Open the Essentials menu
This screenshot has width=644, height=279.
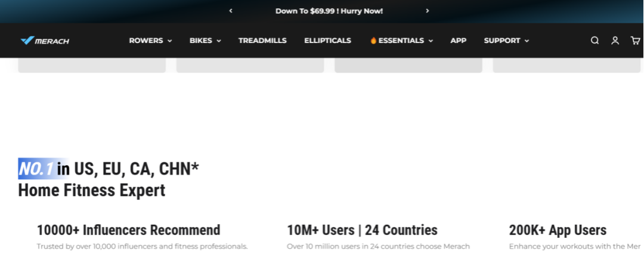401,41
